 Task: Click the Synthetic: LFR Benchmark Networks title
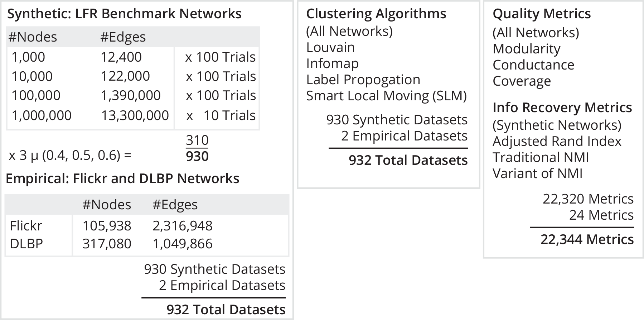pyautogui.click(x=124, y=14)
